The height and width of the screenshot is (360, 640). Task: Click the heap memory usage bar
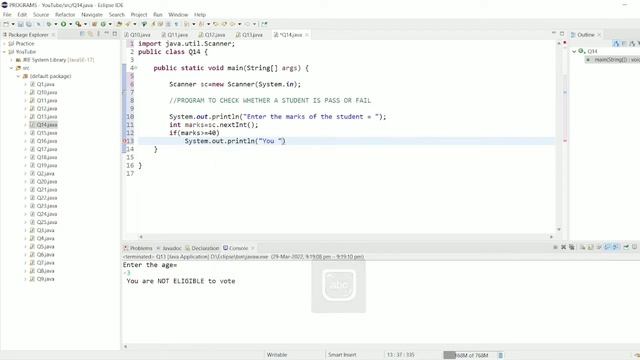pos(470,355)
